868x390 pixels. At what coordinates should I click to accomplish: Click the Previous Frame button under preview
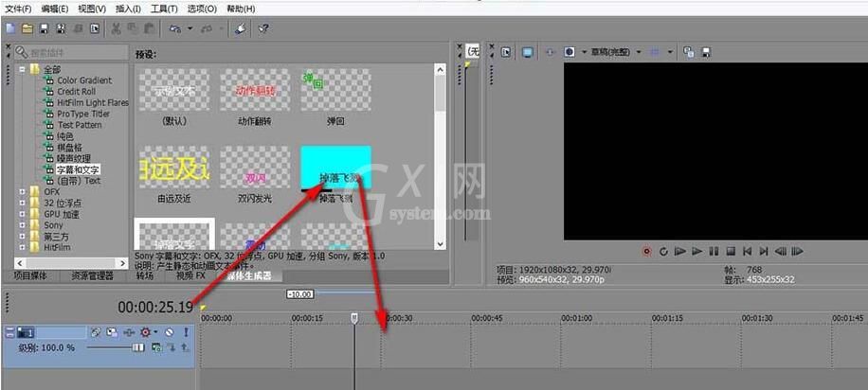[781, 252]
